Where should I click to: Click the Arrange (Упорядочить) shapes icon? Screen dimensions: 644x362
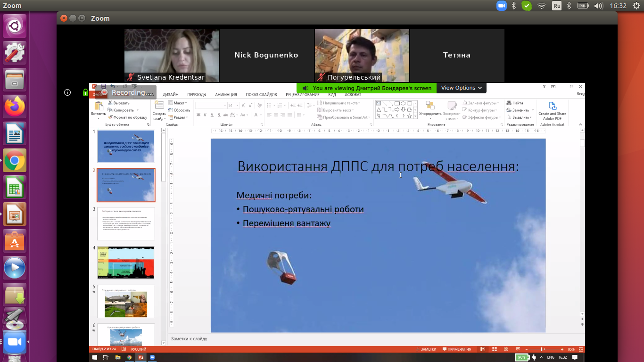point(430,106)
